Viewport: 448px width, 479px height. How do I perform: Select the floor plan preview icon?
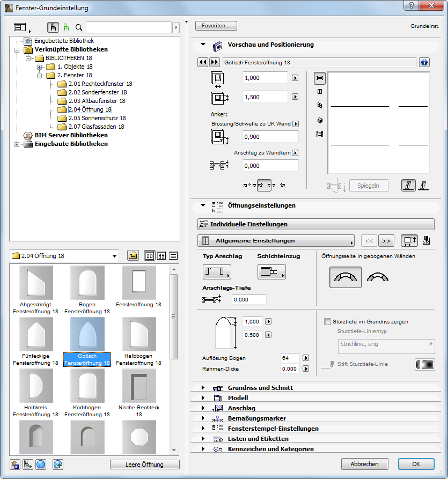point(320,78)
